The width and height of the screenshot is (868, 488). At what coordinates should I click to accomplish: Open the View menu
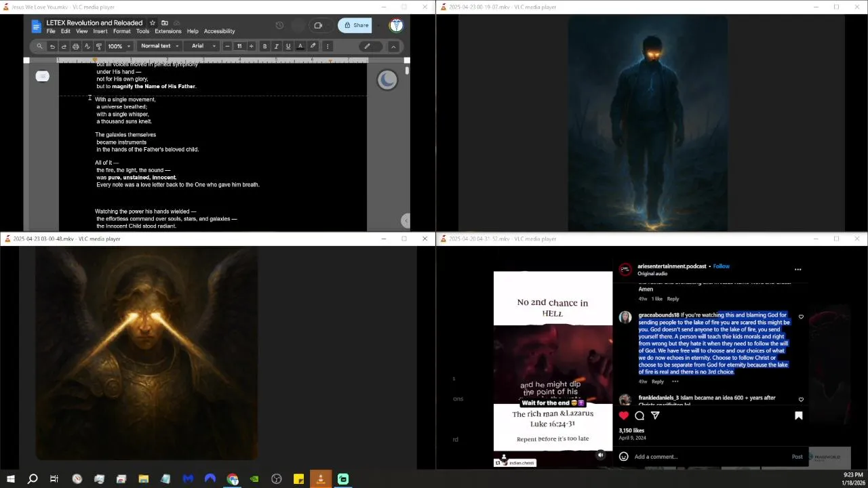click(x=81, y=31)
